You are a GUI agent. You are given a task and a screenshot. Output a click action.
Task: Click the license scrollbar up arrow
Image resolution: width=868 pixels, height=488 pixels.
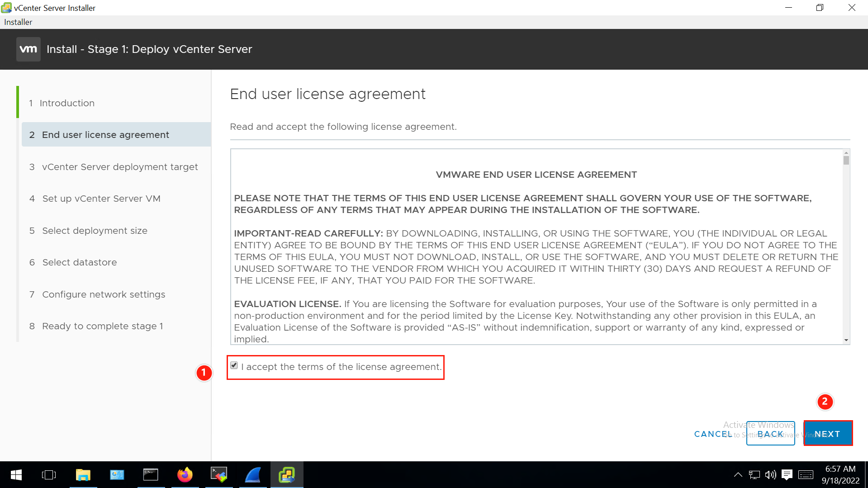click(x=846, y=153)
